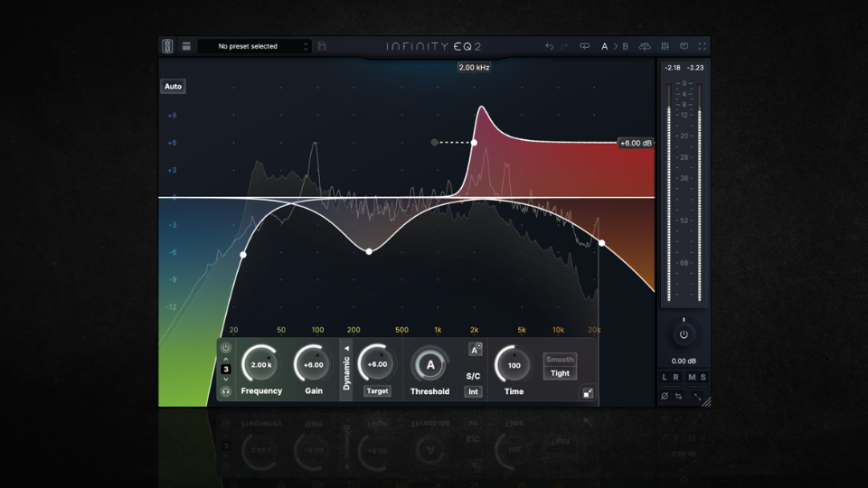Click the '-12' dB scale label
Image resolution: width=868 pixels, height=488 pixels.
(172, 307)
